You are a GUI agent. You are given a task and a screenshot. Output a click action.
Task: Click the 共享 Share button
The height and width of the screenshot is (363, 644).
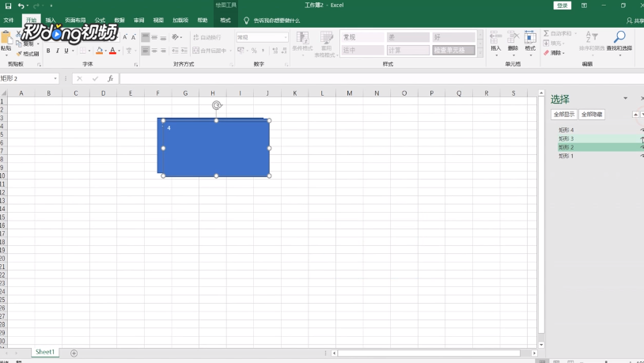pyautogui.click(x=635, y=21)
